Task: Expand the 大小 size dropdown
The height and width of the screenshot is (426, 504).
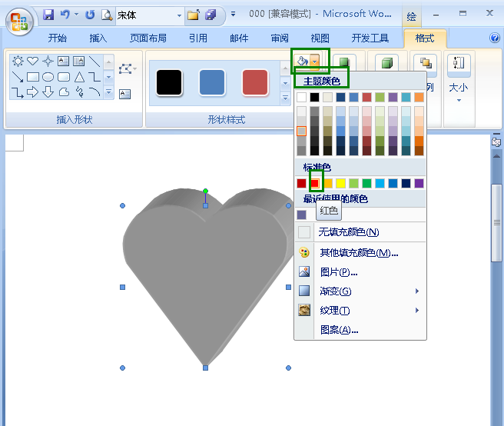Action: click(x=459, y=100)
